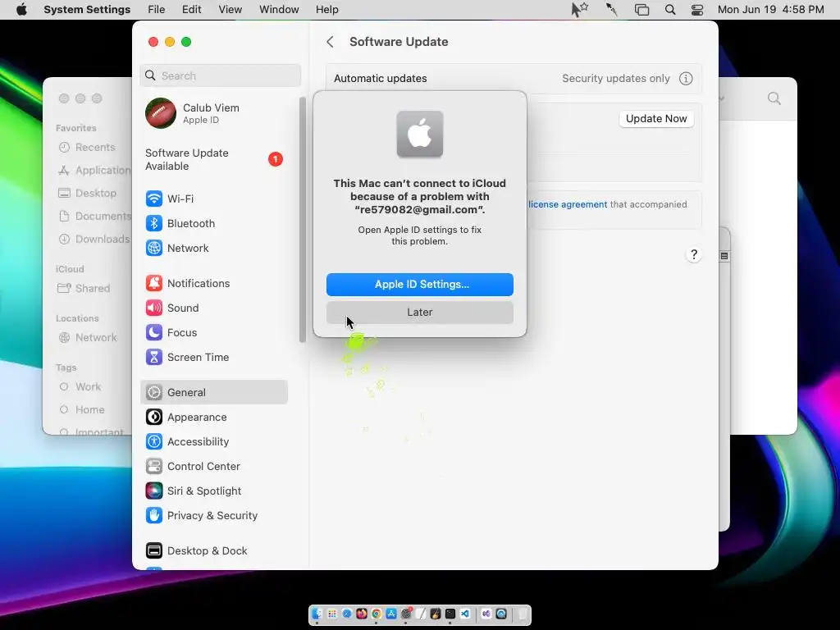840x630 pixels.
Task: Click Apple ID Settings… button
Action: coord(420,285)
